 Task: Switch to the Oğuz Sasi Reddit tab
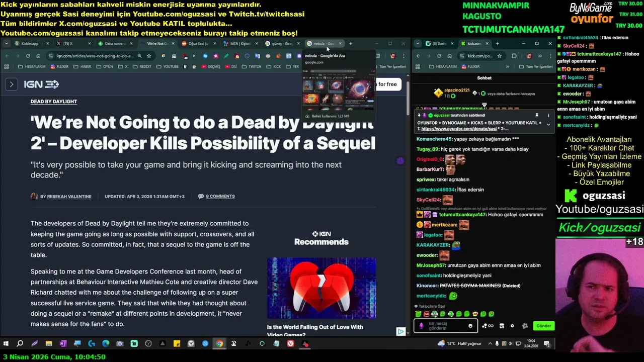click(198, 44)
